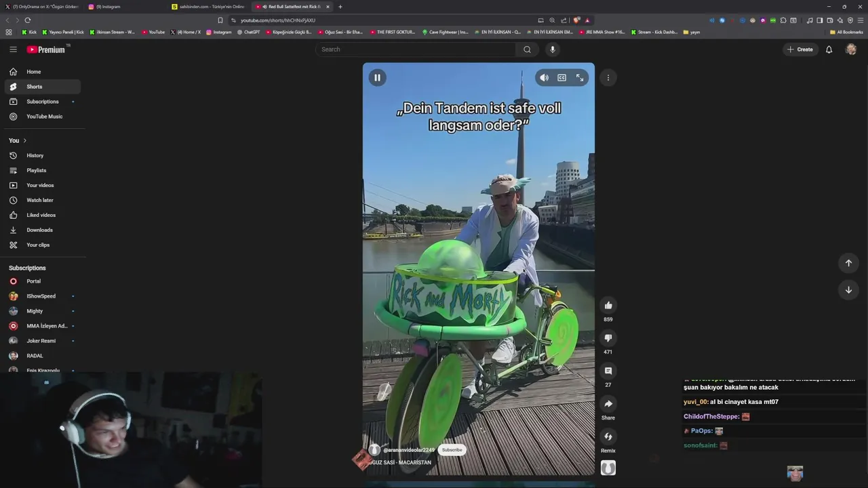Image resolution: width=868 pixels, height=488 pixels.
Task: Reload the current page
Action: [x=27, y=20]
